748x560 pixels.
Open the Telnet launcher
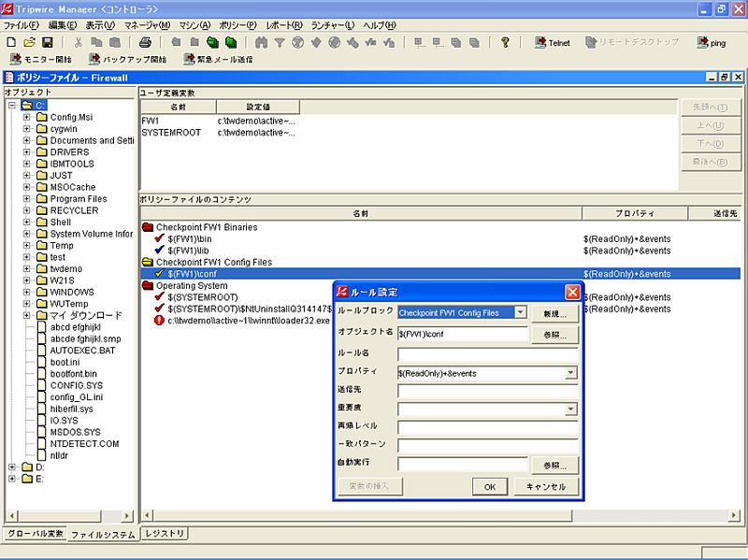point(553,42)
